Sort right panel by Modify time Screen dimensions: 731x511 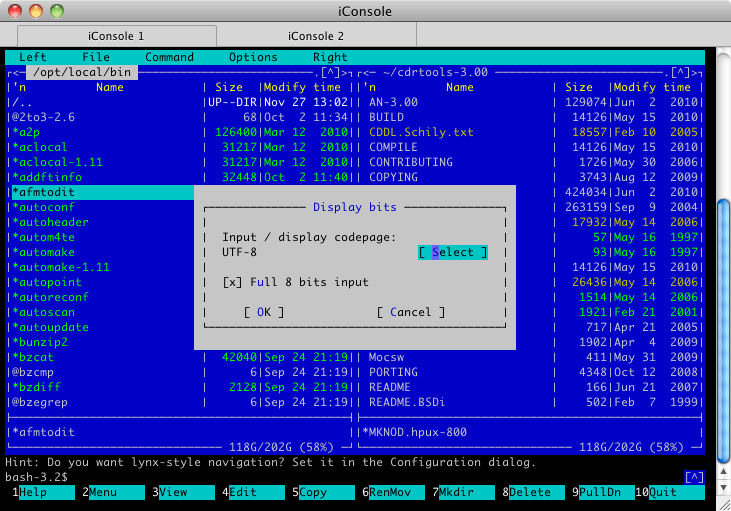pyautogui.click(x=652, y=87)
